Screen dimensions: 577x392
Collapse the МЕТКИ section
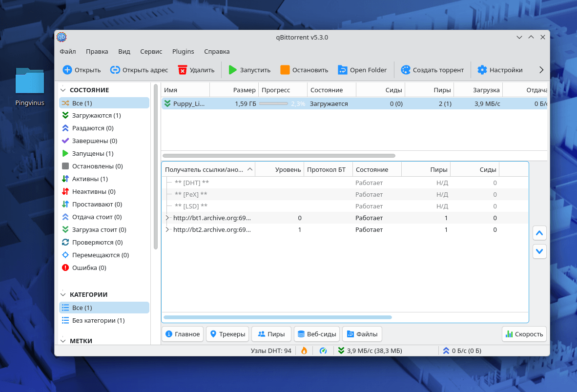[x=63, y=341]
